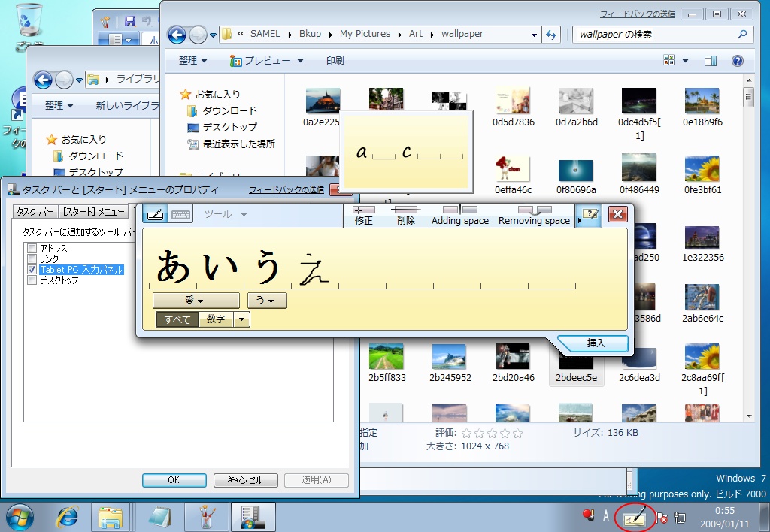Open the ツール menu in input panel
This screenshot has width=770, height=532.
coord(225,214)
